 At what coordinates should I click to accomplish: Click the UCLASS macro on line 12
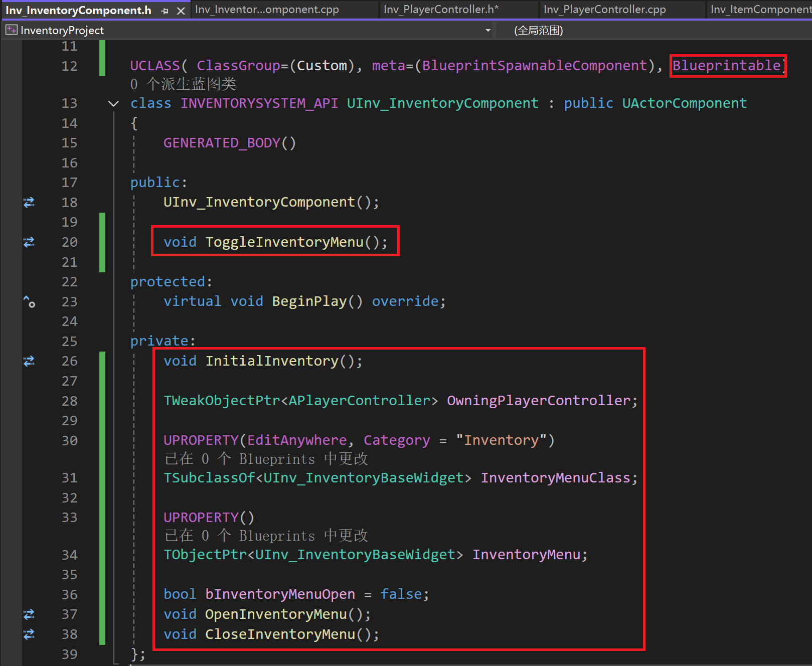(x=155, y=66)
